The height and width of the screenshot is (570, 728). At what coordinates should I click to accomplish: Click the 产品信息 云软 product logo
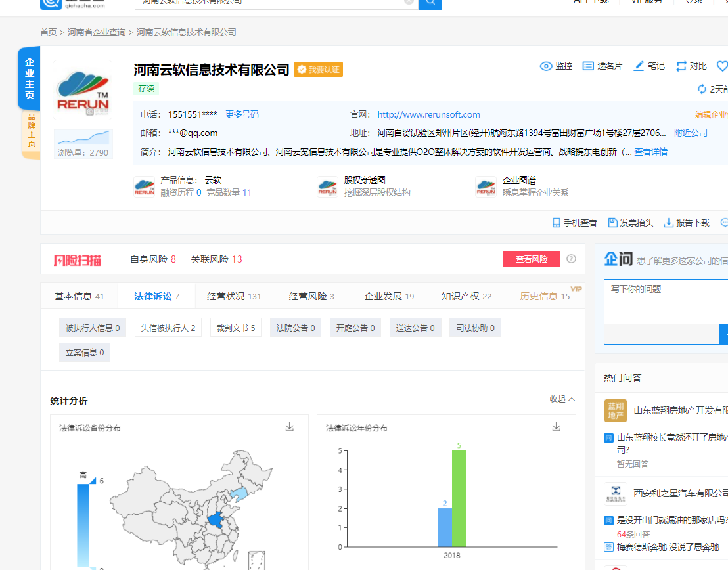tap(145, 186)
